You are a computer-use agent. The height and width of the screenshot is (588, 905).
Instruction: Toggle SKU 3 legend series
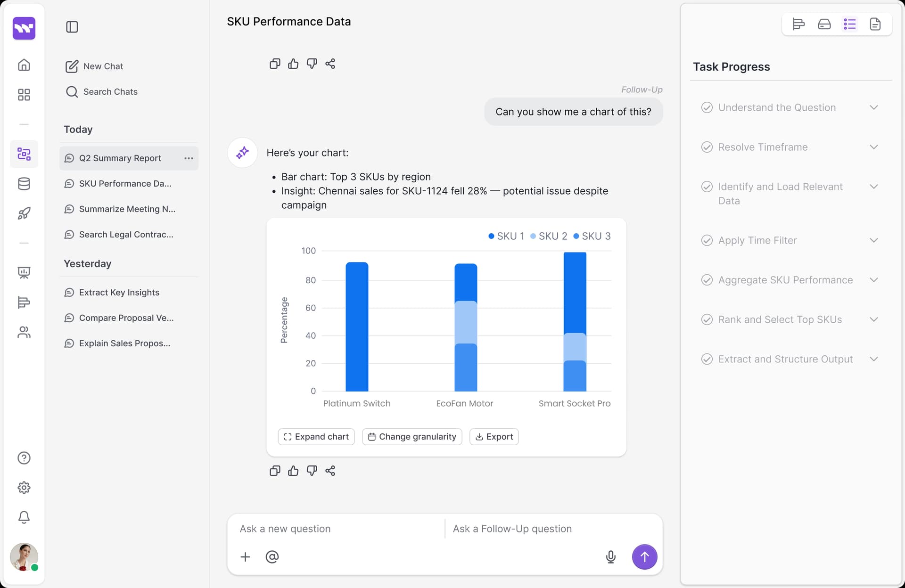click(592, 236)
